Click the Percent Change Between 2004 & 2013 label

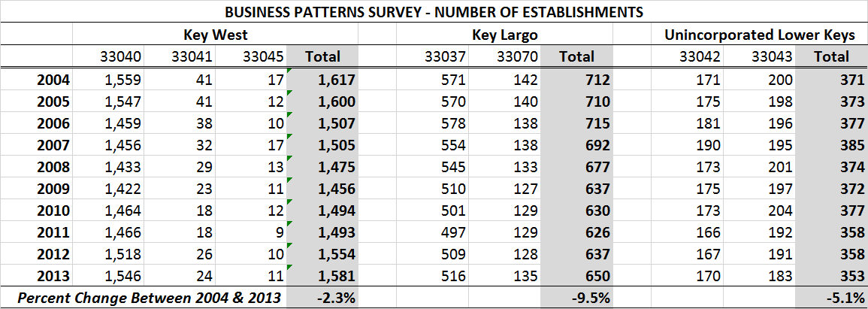(149, 298)
